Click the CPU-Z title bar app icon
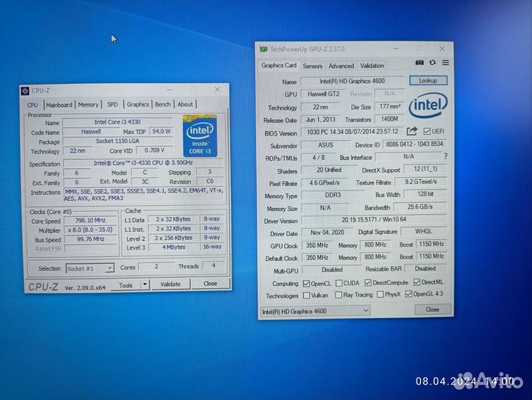Viewport: 532px width, 400px height. 25,91
